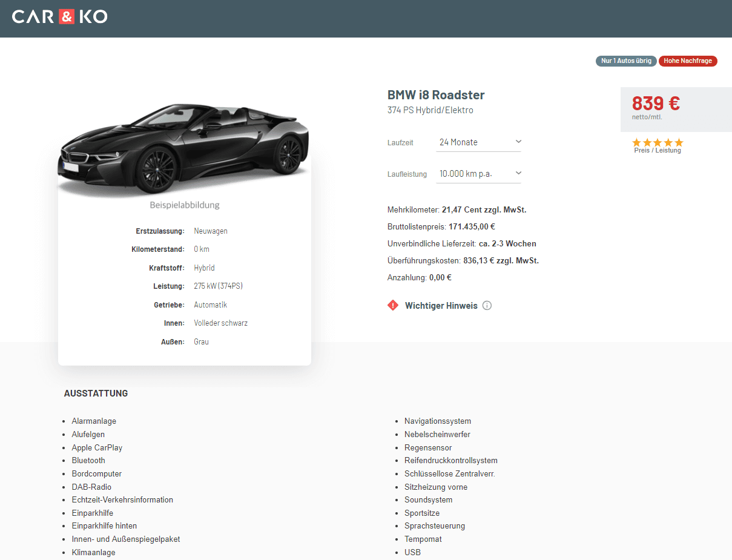Screen dimensions: 732x560
Task: Click the Bruttolistenpreis 171.435,00 € line
Action: tap(441, 227)
